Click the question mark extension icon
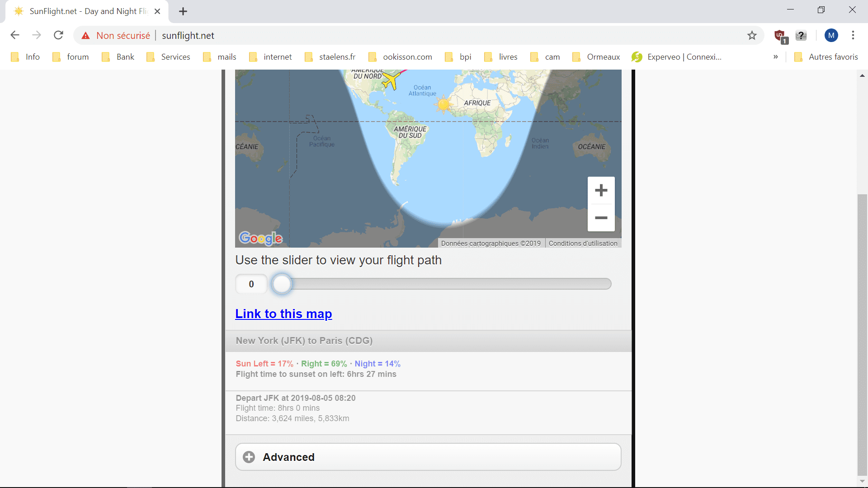Image resolution: width=868 pixels, height=488 pixels. (801, 35)
